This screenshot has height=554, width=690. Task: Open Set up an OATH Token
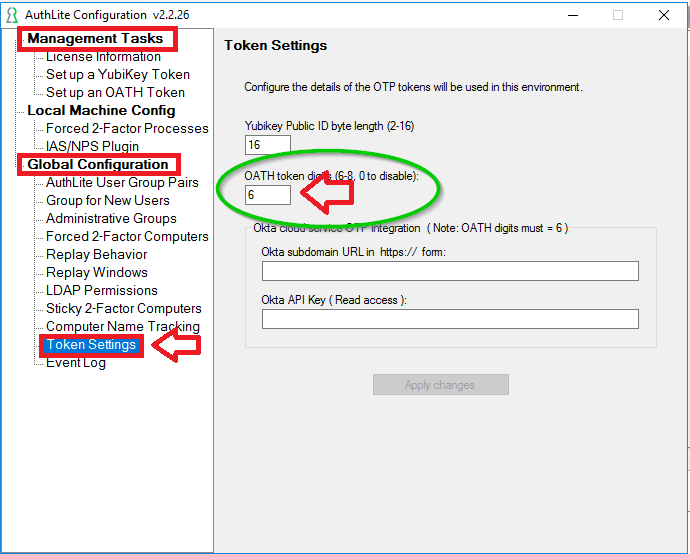coord(115,93)
